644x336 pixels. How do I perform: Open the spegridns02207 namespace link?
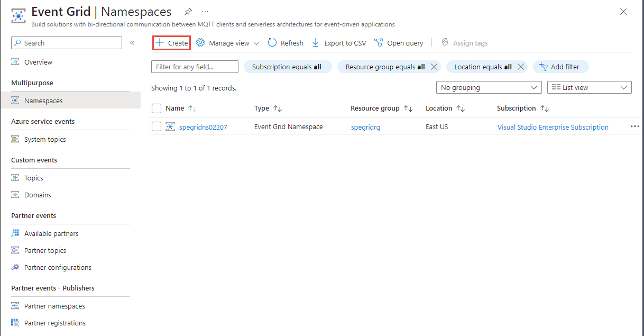point(203,127)
